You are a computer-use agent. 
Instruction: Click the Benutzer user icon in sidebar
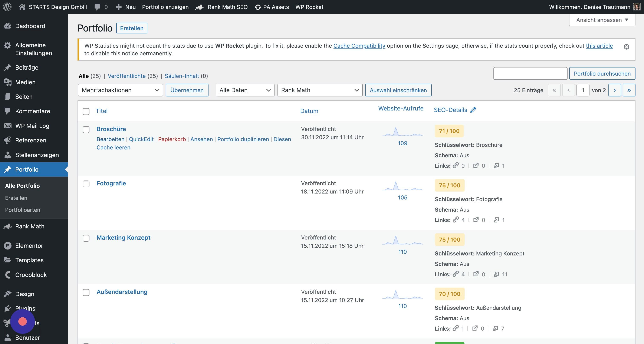coord(8,337)
